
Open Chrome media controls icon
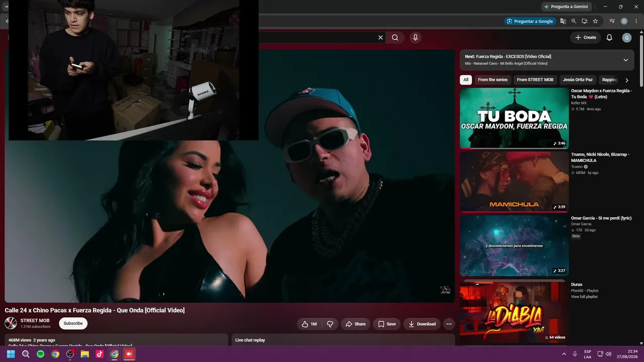612,21
